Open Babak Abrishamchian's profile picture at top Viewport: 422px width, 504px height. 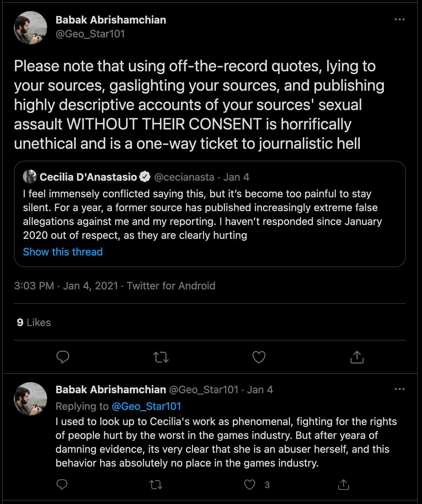pyautogui.click(x=30, y=28)
